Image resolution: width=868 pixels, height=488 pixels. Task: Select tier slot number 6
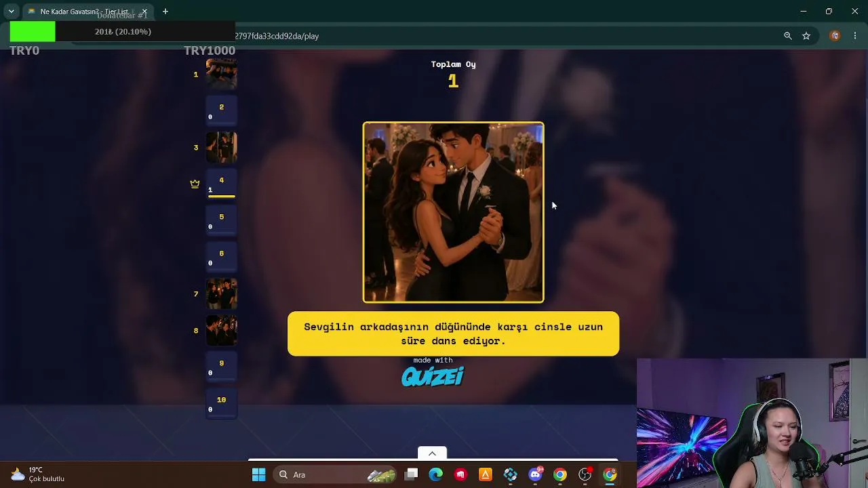tap(221, 258)
